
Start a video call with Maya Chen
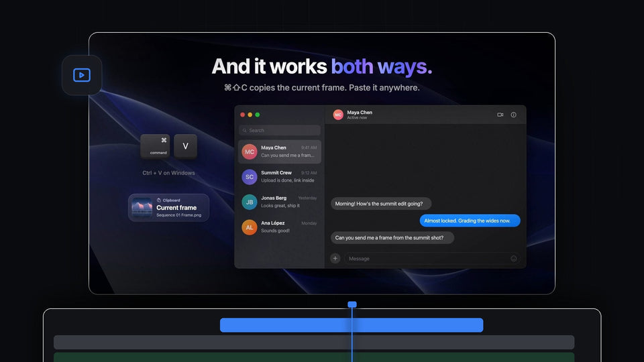tap(500, 115)
